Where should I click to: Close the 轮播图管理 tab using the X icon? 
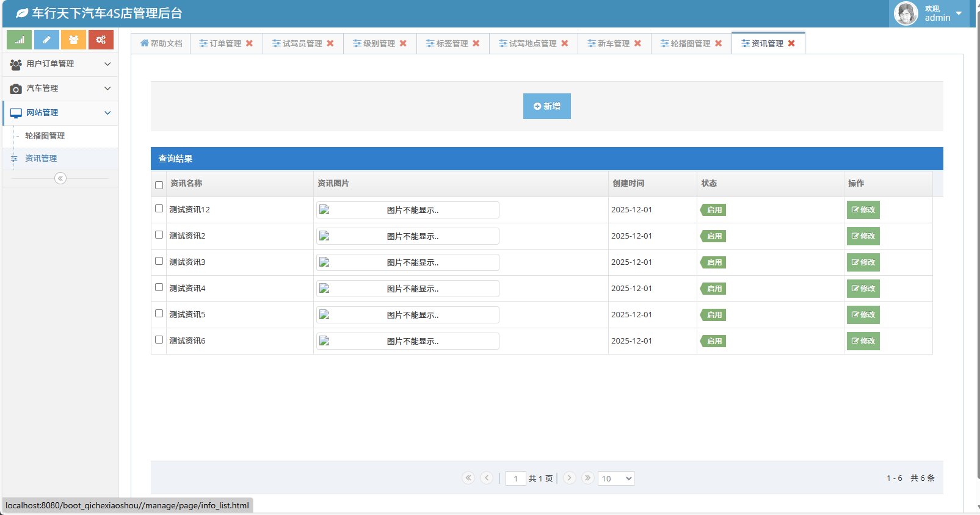(x=719, y=43)
